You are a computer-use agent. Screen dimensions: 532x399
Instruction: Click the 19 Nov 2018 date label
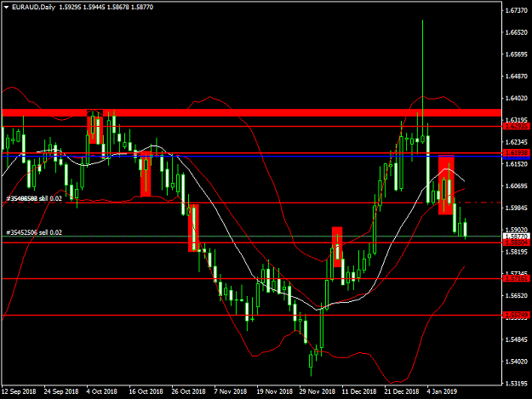pos(274,391)
